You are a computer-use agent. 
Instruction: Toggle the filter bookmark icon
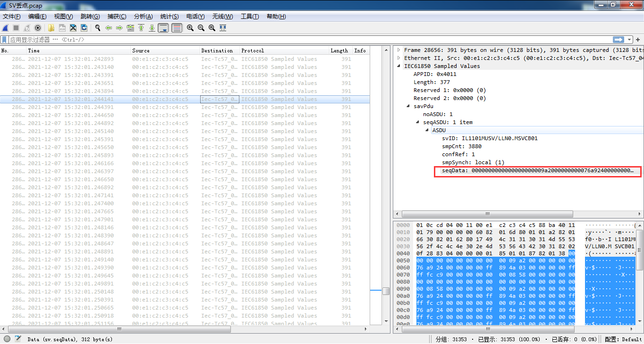[x=4, y=40]
